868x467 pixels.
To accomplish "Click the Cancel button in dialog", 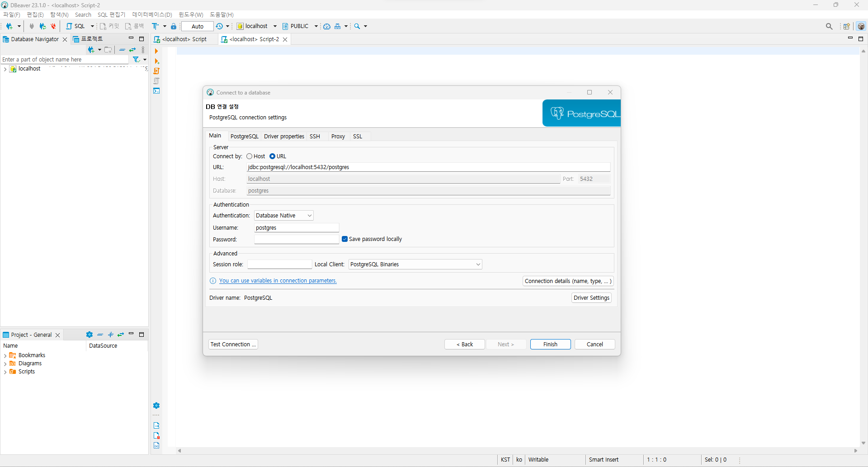I will (594, 344).
